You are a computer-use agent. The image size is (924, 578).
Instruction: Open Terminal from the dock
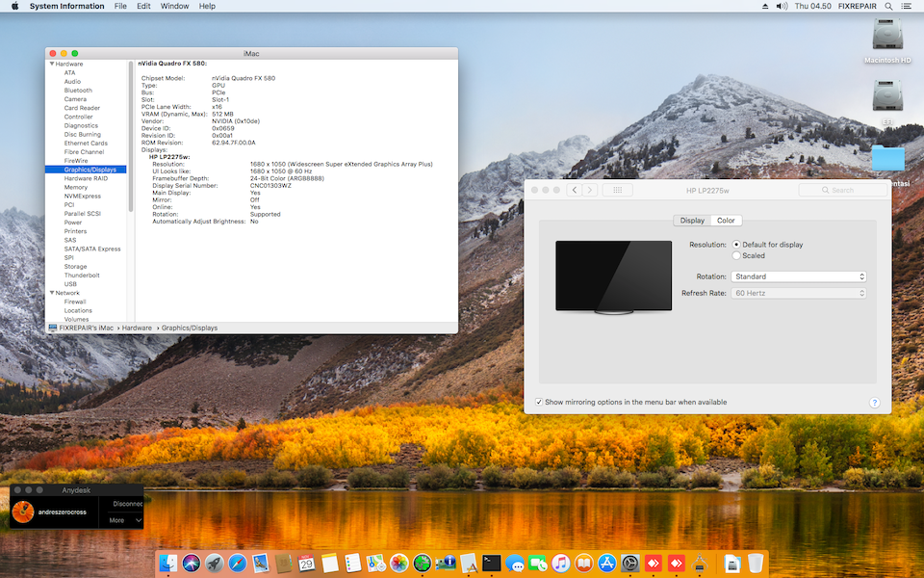(492, 564)
